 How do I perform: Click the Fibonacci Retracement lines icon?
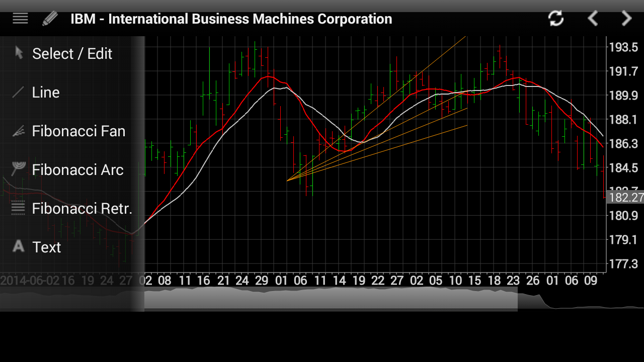point(19,208)
